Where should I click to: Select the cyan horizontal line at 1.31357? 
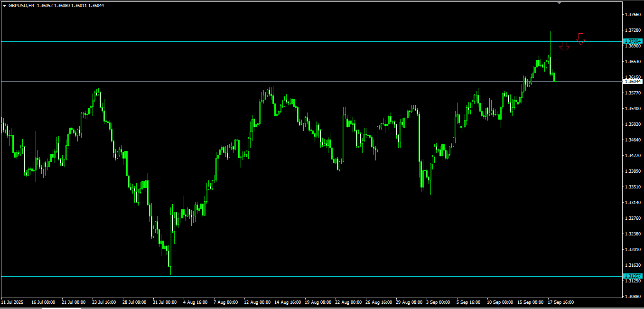tap(311, 276)
